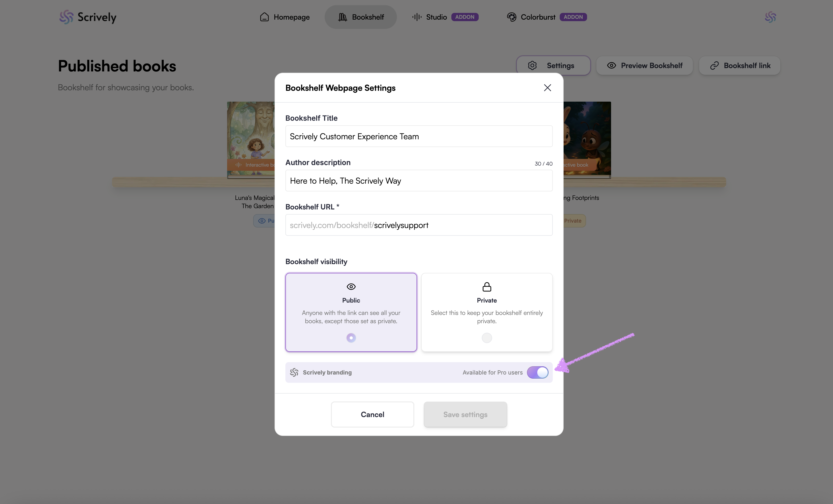The image size is (833, 504).
Task: Click into the Author description field
Action: [x=419, y=181]
